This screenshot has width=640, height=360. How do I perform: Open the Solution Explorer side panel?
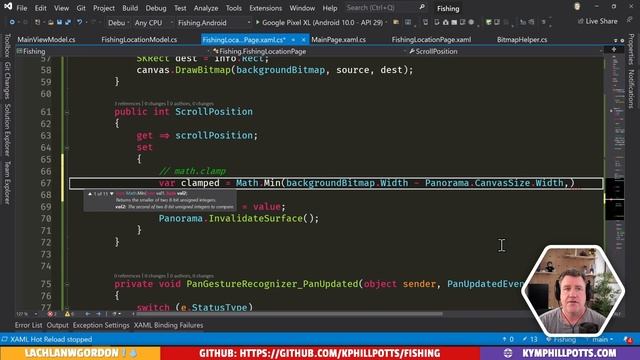(7, 129)
